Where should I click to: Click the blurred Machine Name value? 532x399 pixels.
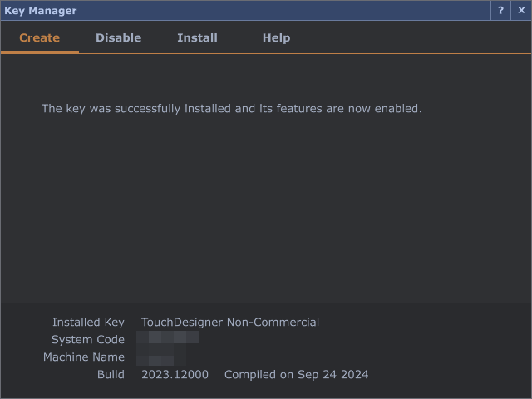[x=157, y=358]
